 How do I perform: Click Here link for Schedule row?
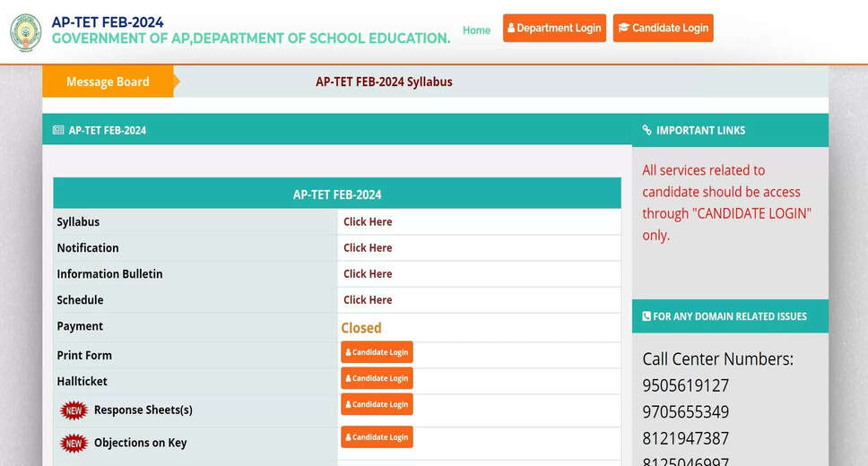(368, 300)
